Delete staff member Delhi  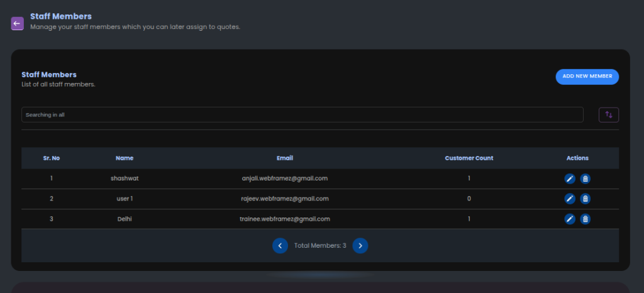tap(585, 219)
